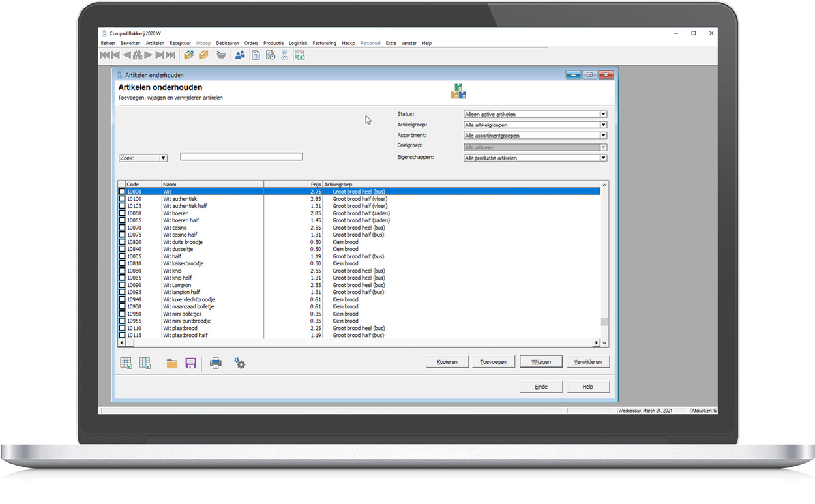Open the Bewerken menu
815x504 pixels.
coord(130,43)
